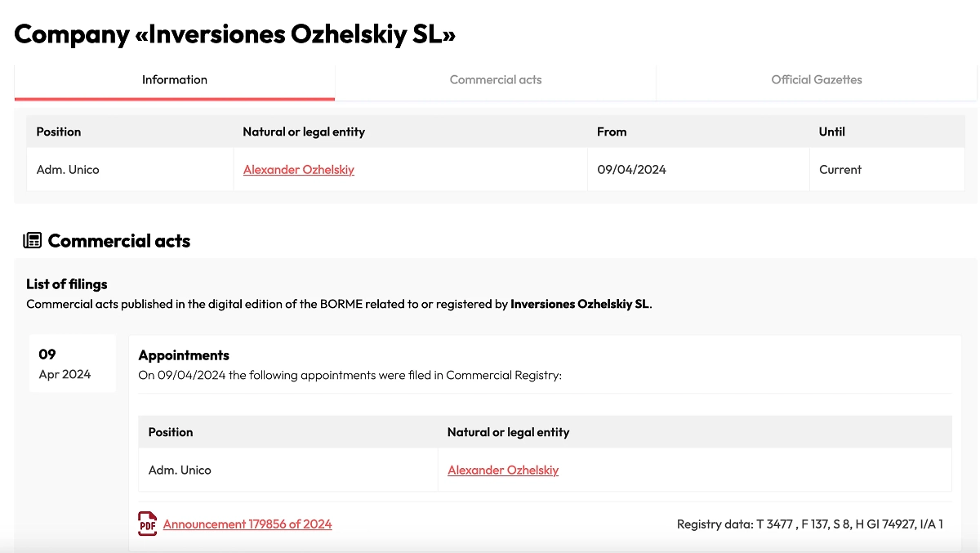Image resolution: width=980 pixels, height=553 pixels.
Task: Open Alexander Ozhelskiy link under Appointments
Action: tap(503, 470)
